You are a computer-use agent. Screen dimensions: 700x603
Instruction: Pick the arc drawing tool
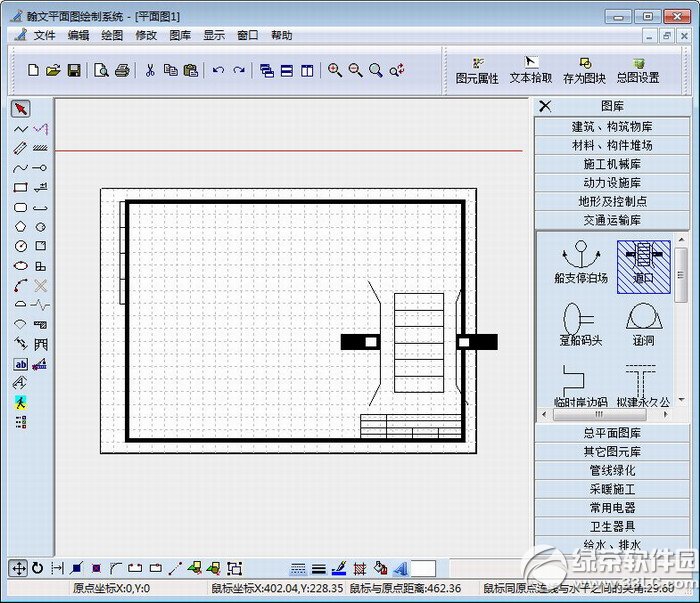[x=21, y=285]
